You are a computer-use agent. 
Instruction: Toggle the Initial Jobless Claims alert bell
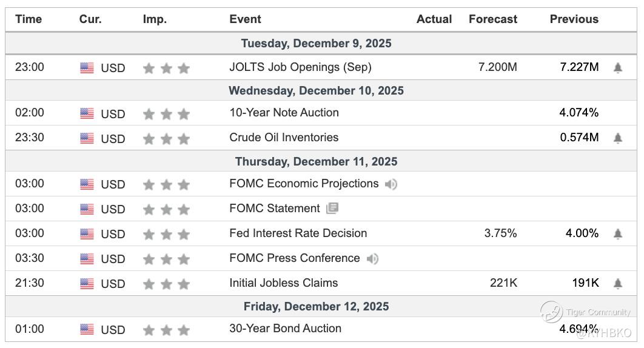coord(617,284)
